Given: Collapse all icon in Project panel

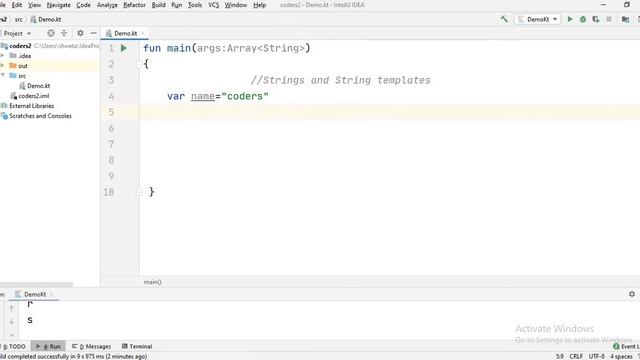Looking at the screenshot, I should (64, 33).
